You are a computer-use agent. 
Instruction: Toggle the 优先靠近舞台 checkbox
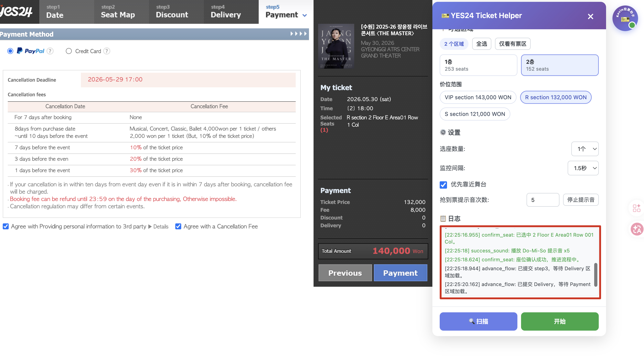coord(443,185)
